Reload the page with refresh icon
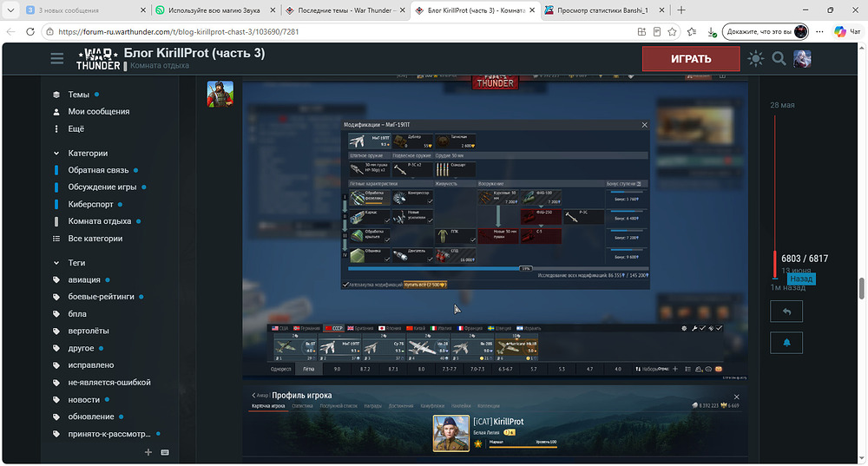Viewport: 868px width, 466px height. 30,31
